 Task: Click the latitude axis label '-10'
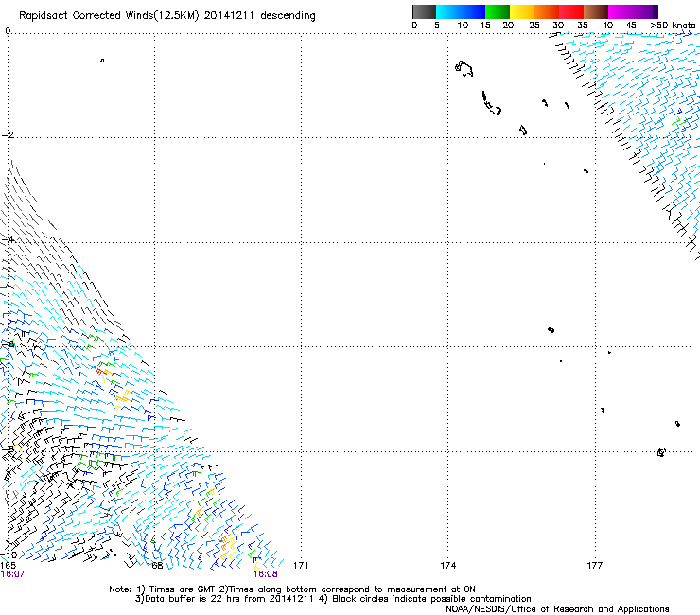pyautogui.click(x=9, y=554)
